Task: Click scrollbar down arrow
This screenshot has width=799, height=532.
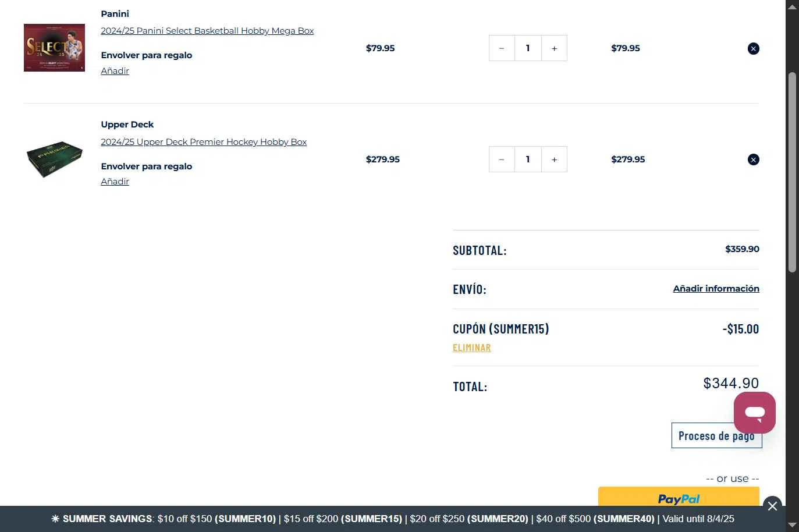Action: click(792, 525)
